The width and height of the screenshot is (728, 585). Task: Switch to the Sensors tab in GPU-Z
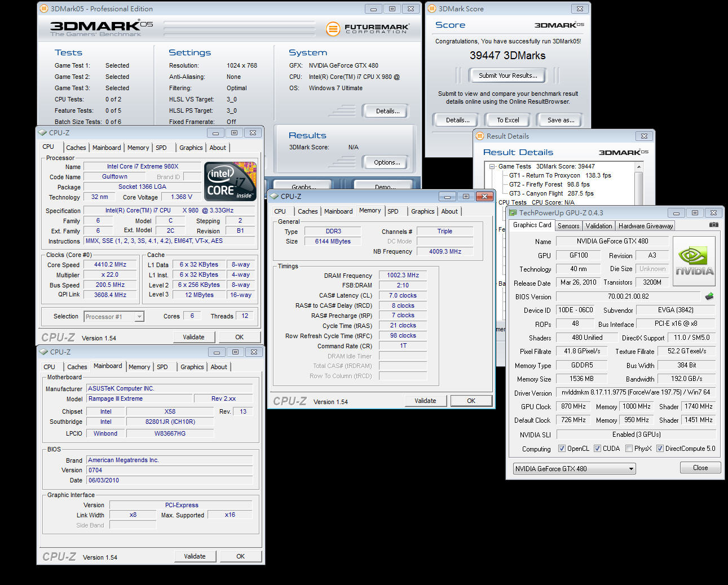[568, 226]
